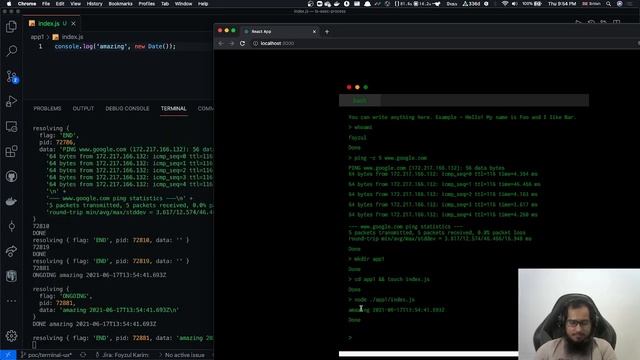The height and width of the screenshot is (360, 640).
Task: Open a new Chrome tab
Action: (327, 31)
